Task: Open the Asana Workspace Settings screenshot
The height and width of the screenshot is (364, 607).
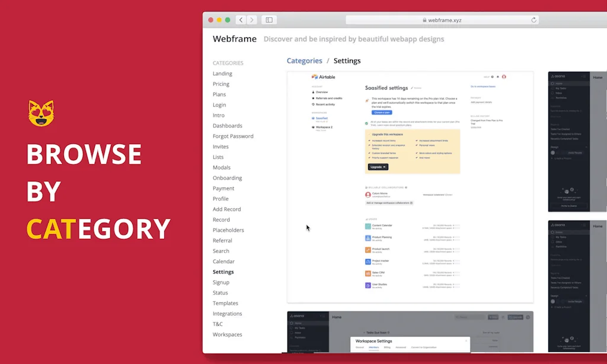Action: [410, 332]
